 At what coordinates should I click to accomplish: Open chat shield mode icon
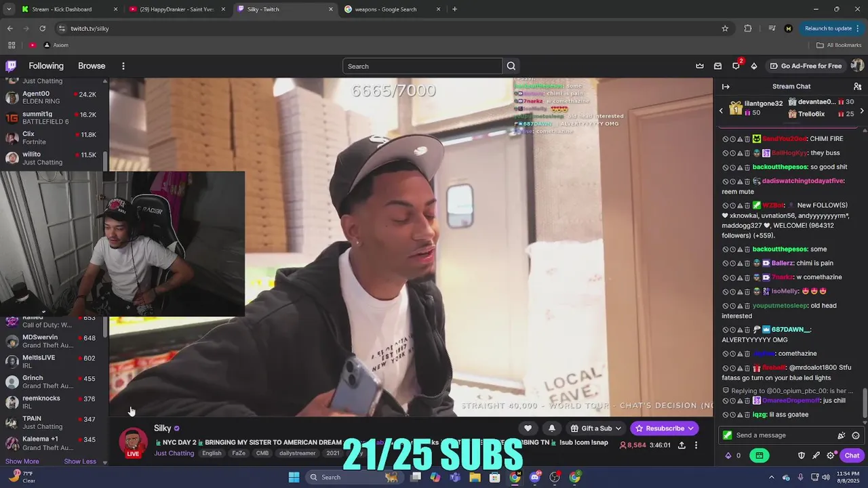click(801, 455)
